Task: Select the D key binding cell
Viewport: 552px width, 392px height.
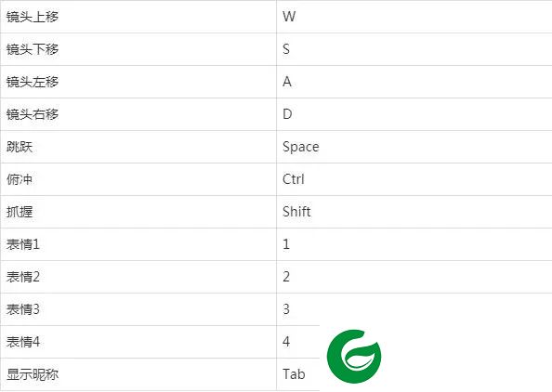Action: point(414,114)
